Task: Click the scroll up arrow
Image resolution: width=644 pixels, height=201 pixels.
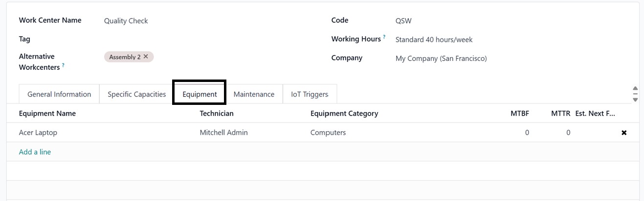Action: click(x=635, y=89)
